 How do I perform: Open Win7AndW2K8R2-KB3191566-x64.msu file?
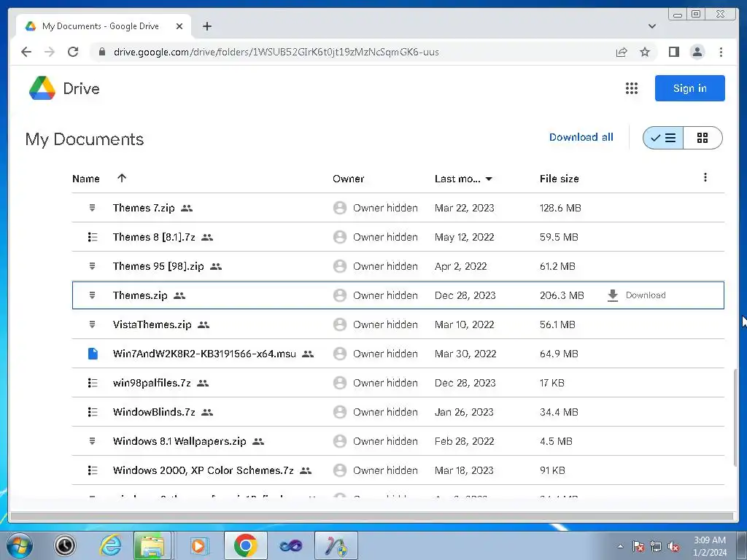click(x=204, y=354)
